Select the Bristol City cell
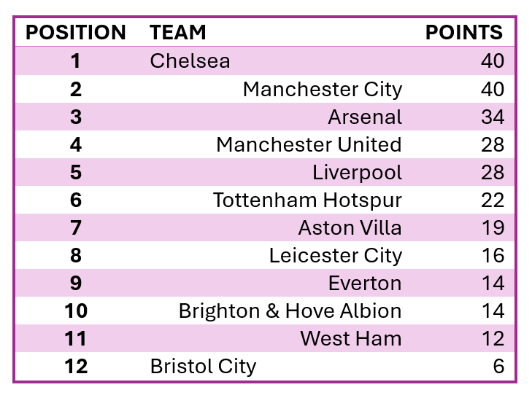 203,366
